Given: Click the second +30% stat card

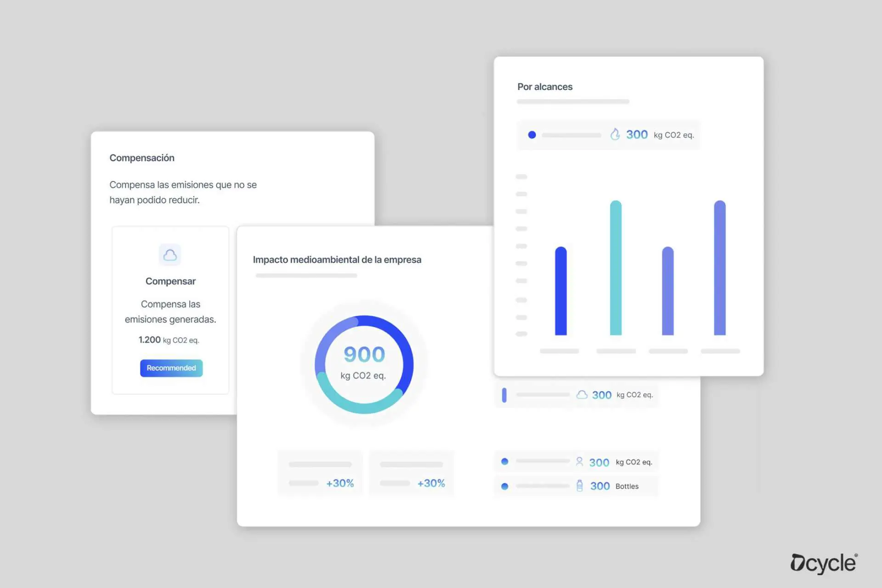Looking at the screenshot, I should [x=411, y=474].
